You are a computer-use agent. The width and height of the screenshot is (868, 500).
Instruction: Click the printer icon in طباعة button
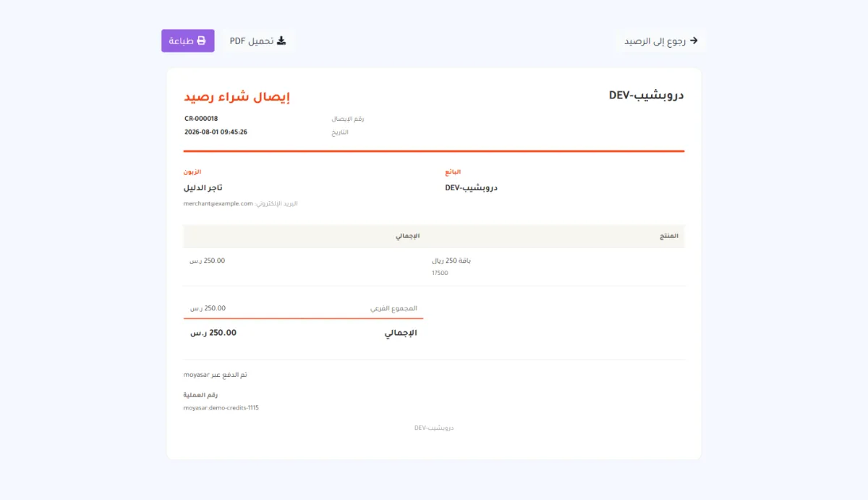pyautogui.click(x=202, y=41)
